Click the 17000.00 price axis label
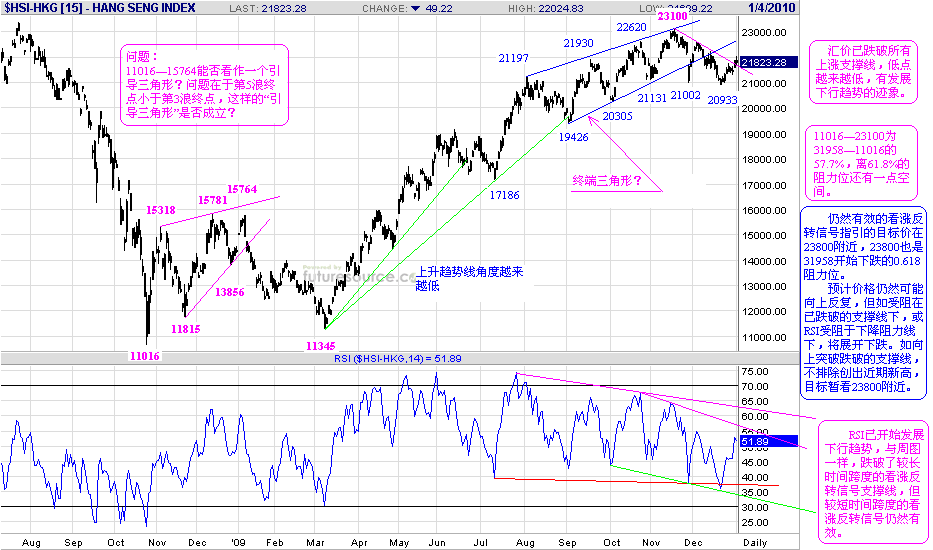Image resolution: width=933 pixels, height=550 pixels. point(765,185)
